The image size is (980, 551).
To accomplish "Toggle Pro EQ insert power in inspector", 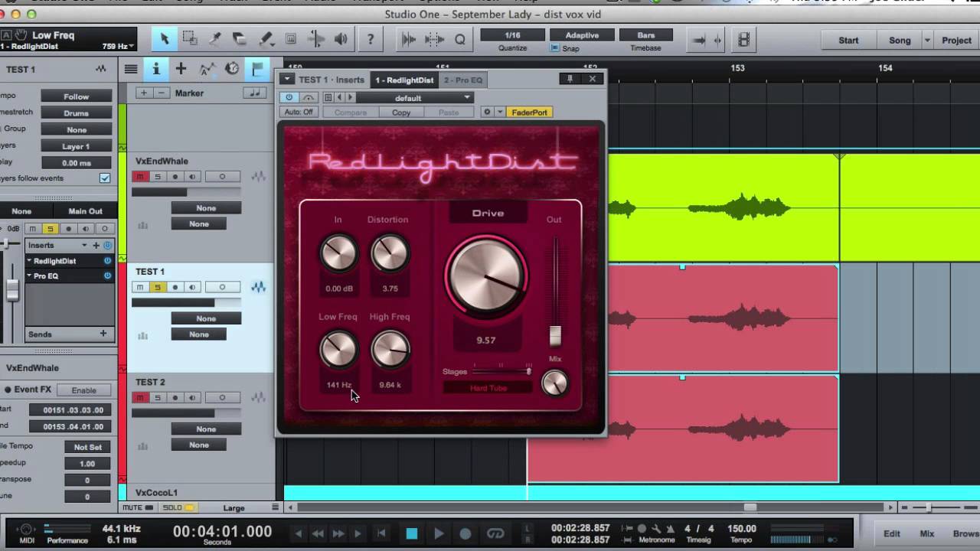I will 107,276.
